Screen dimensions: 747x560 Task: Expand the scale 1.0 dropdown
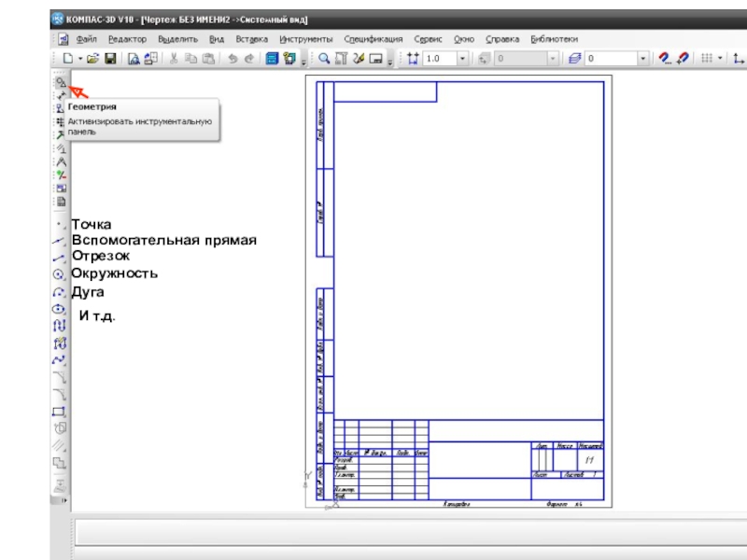point(462,59)
